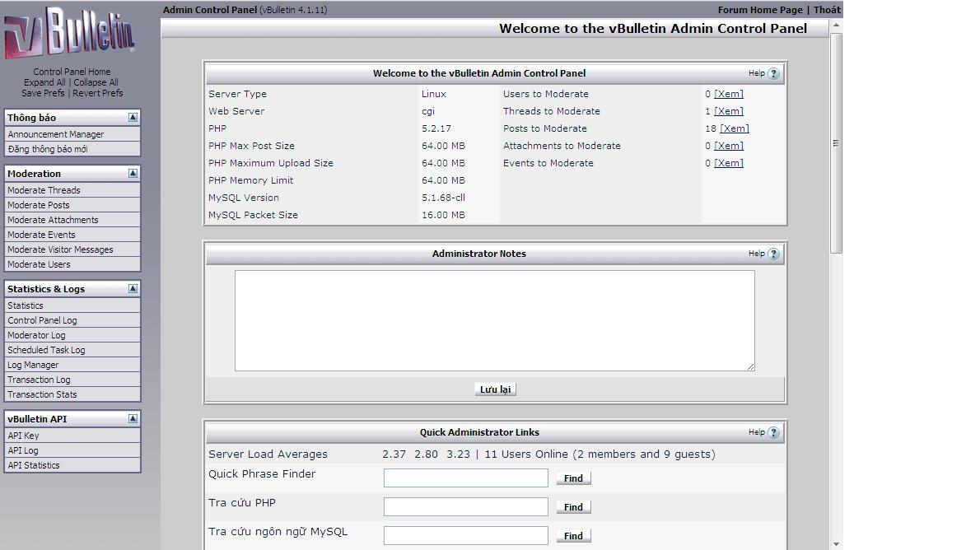Click Expand All in sidebar
Screen dimensions: 980x550
click(44, 82)
